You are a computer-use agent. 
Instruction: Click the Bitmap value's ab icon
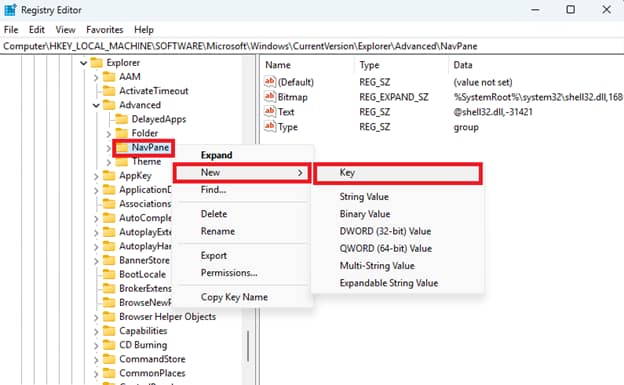click(270, 97)
